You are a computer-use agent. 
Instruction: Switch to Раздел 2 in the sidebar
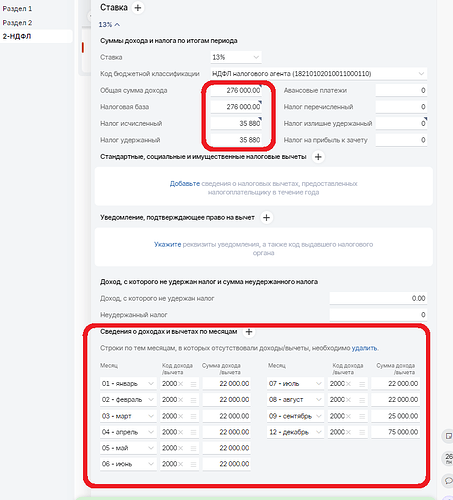(17, 23)
